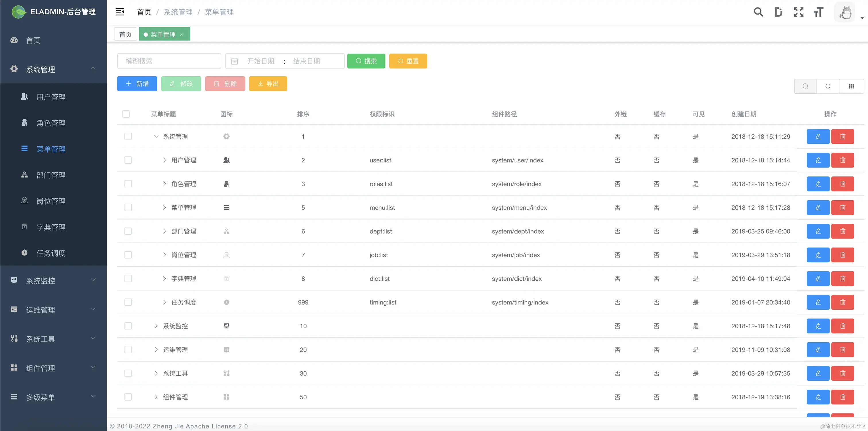
Task: Collapse the sidebar using the hamburger icon
Action: point(120,12)
